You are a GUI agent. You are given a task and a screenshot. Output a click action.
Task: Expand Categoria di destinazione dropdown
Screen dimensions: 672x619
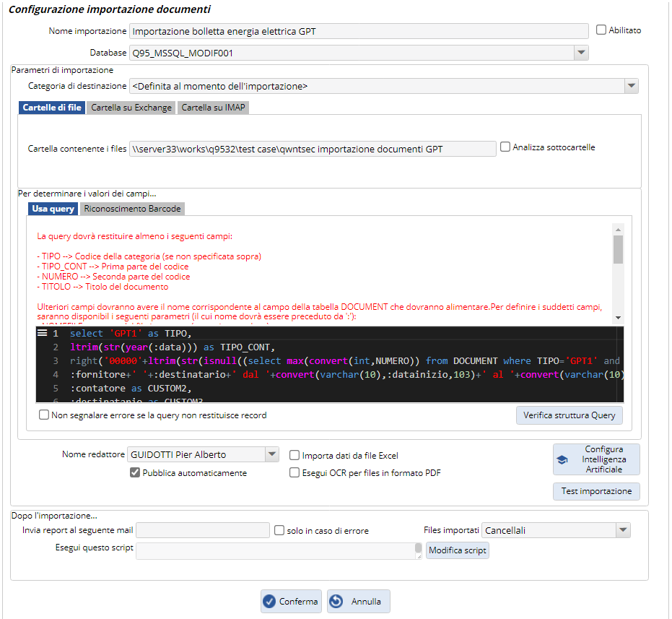[631, 86]
